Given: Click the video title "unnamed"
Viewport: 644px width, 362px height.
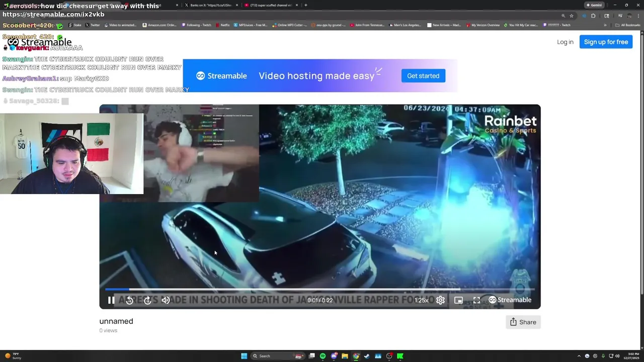Looking at the screenshot, I should (x=116, y=321).
